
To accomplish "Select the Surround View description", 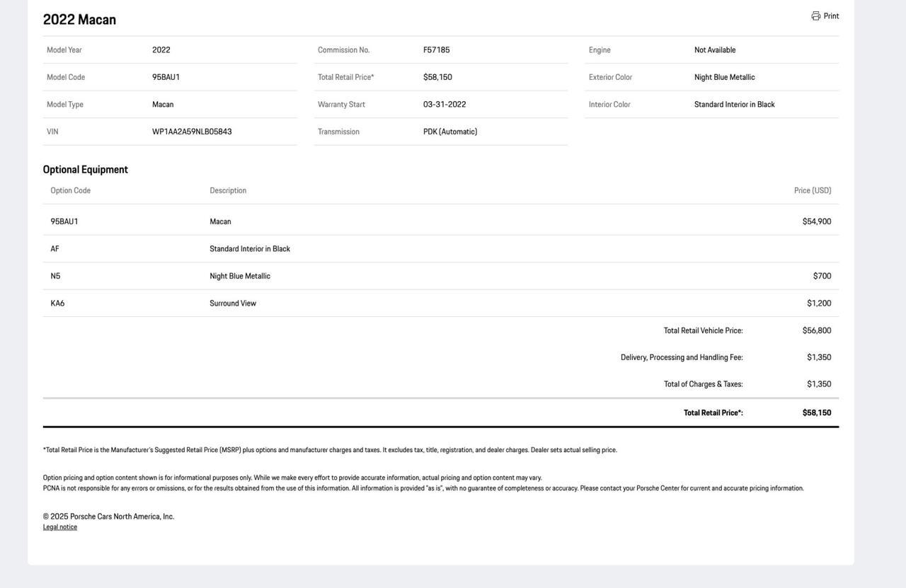I will [x=233, y=304].
